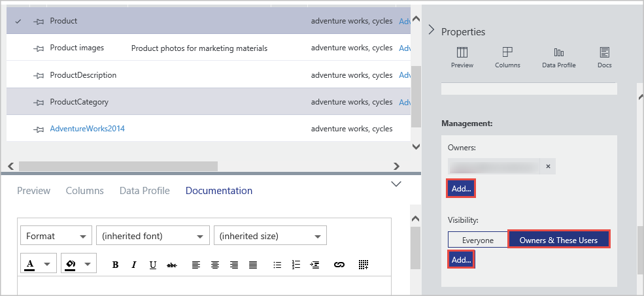
Task: Open the inherited font dropdown
Action: coord(152,236)
